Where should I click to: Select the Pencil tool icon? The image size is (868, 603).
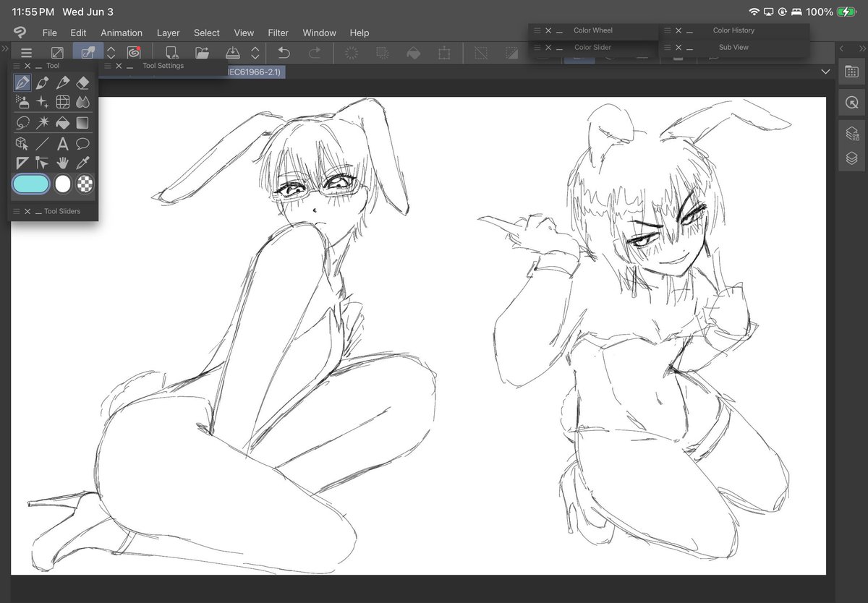click(63, 82)
